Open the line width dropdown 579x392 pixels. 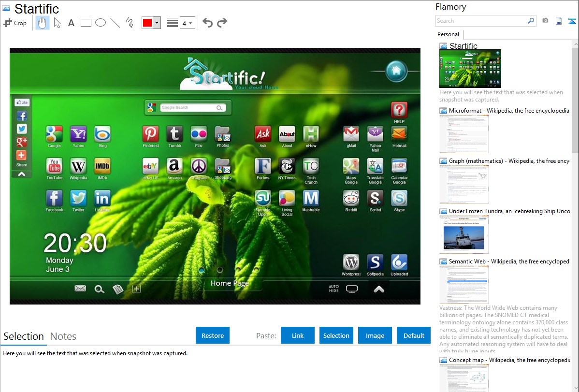tap(187, 23)
